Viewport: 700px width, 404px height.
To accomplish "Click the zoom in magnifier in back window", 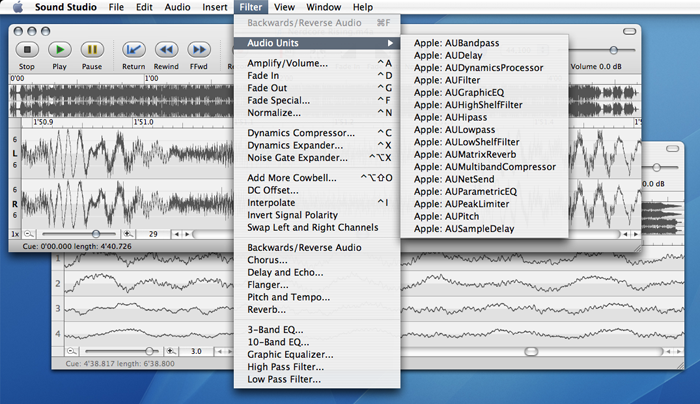I will click(171, 351).
